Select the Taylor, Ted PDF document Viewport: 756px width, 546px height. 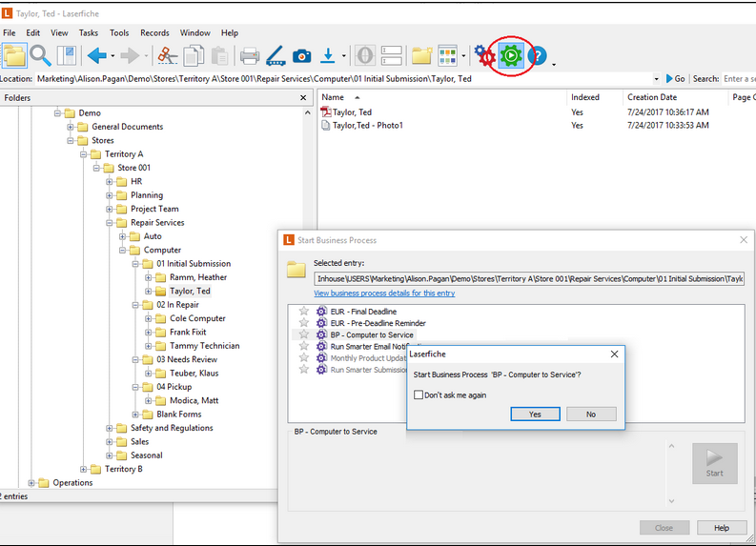(352, 112)
